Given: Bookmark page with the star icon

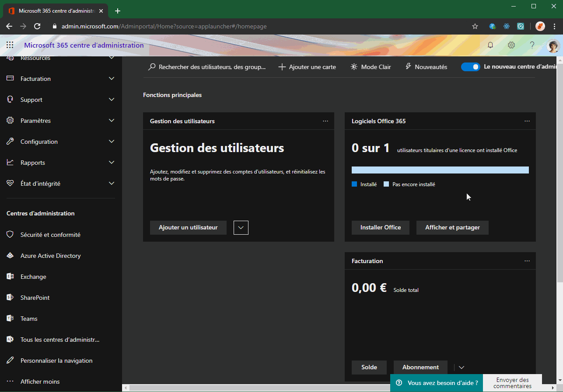Looking at the screenshot, I should 475,26.
